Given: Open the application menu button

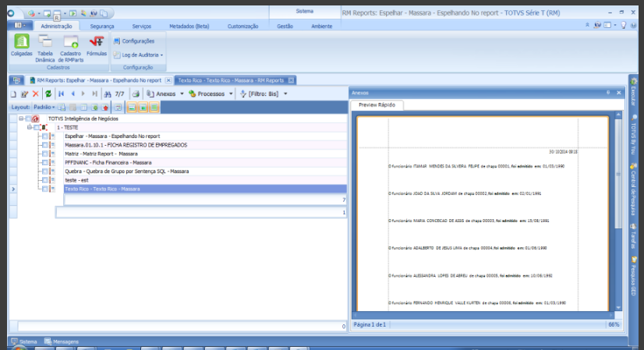Looking at the screenshot, I should click(19, 26).
